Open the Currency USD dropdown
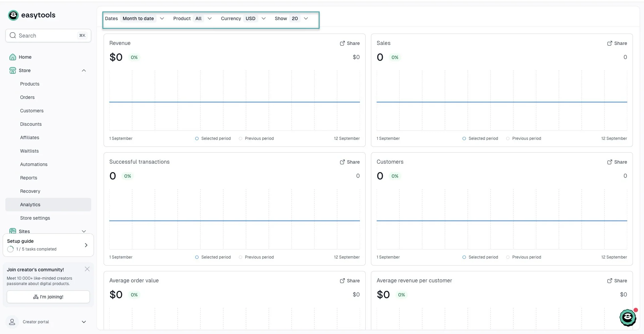This screenshot has width=644, height=334. [x=243, y=18]
